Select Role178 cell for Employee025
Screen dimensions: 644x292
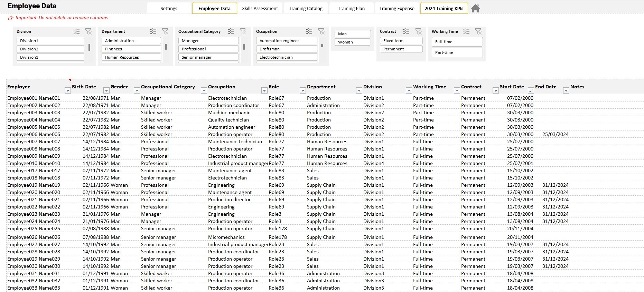pos(278,228)
